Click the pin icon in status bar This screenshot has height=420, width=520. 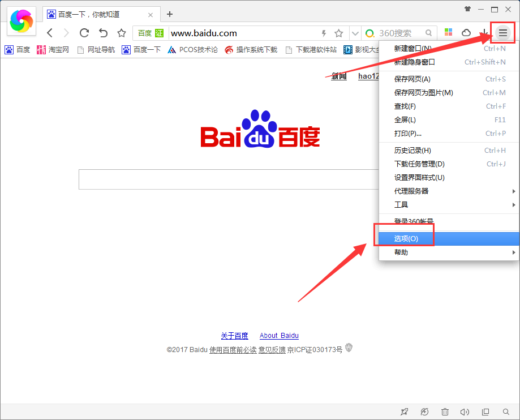tap(404, 412)
